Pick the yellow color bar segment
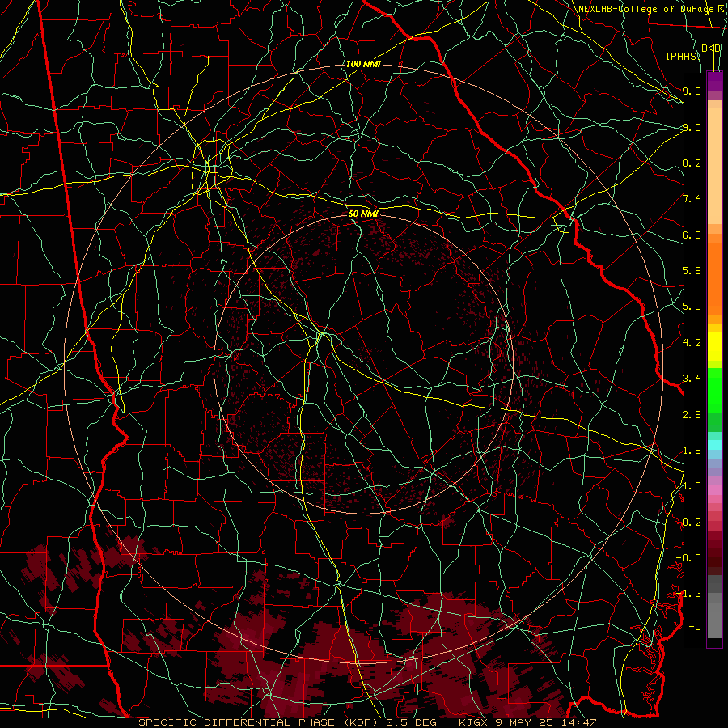The height and width of the screenshot is (728, 728). [714, 346]
